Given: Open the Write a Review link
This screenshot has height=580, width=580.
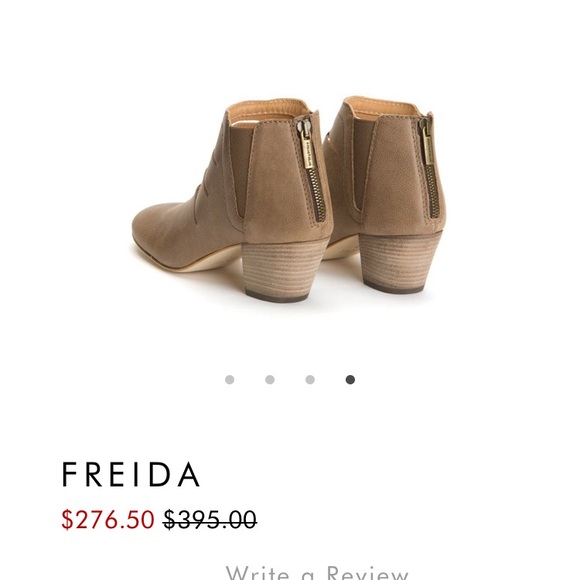Looking at the screenshot, I should (317, 571).
